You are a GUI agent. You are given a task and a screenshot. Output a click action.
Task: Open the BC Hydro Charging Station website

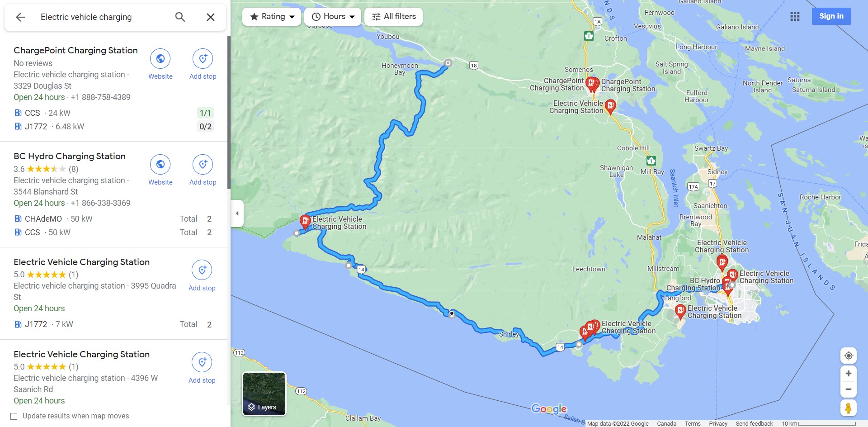160,170
